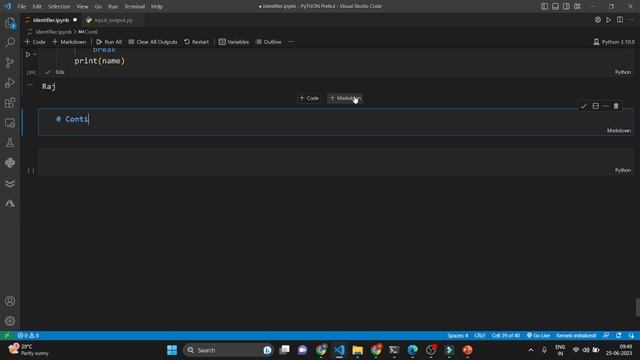This screenshot has height=360, width=640.
Task: Run the code cell with print(name)
Action: (x=28, y=54)
